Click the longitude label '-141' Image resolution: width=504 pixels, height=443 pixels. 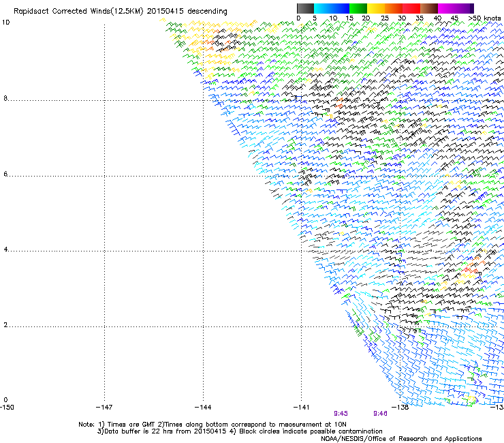[301, 408]
